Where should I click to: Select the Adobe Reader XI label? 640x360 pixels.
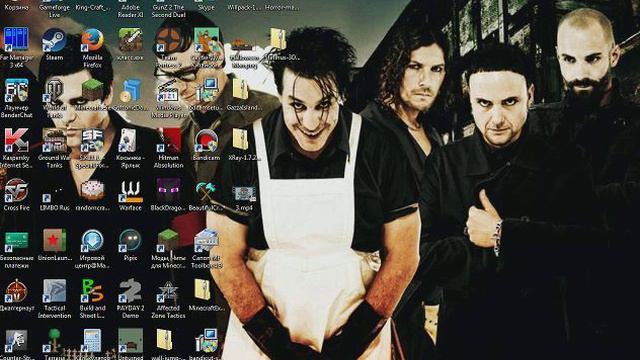130,11
